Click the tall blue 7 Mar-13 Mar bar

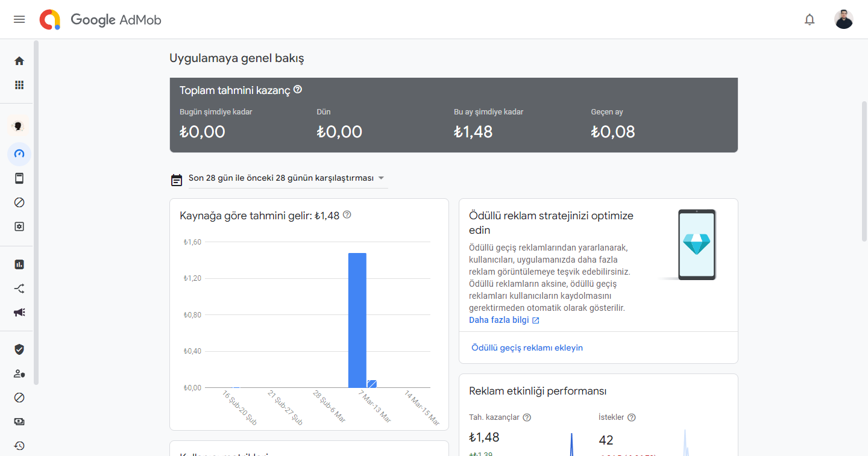357,320
